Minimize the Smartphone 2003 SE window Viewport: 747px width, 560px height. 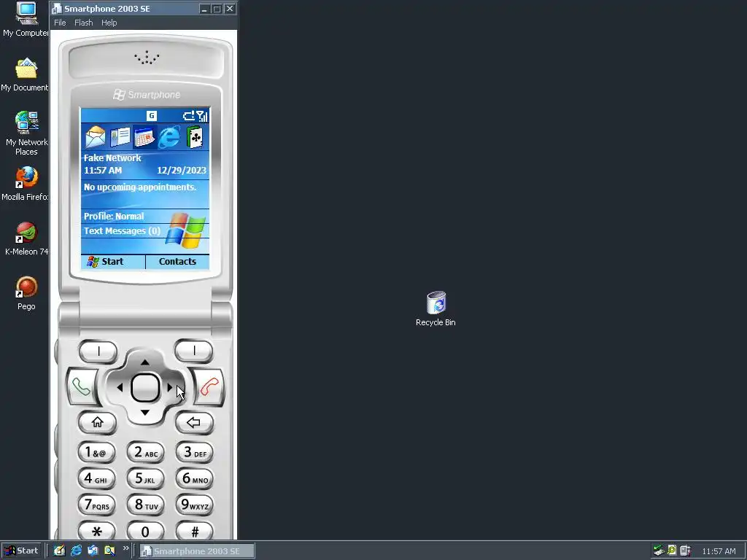tap(204, 9)
